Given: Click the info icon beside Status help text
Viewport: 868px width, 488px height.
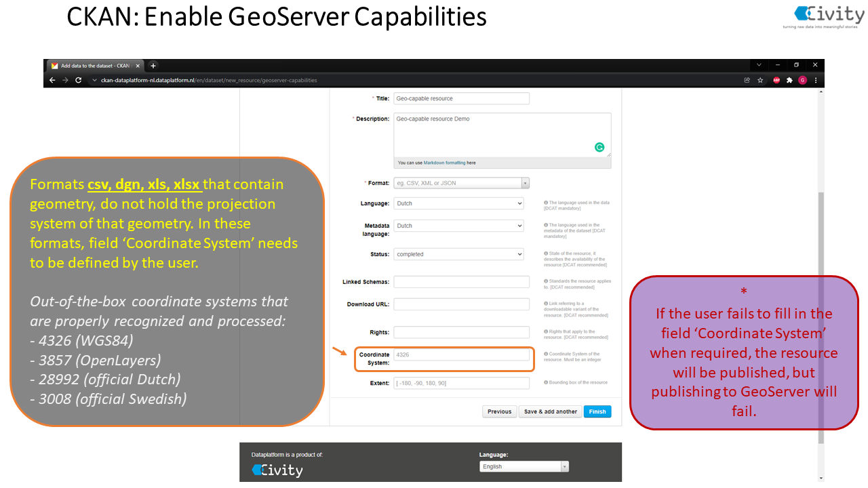Looking at the screenshot, I should coord(546,253).
